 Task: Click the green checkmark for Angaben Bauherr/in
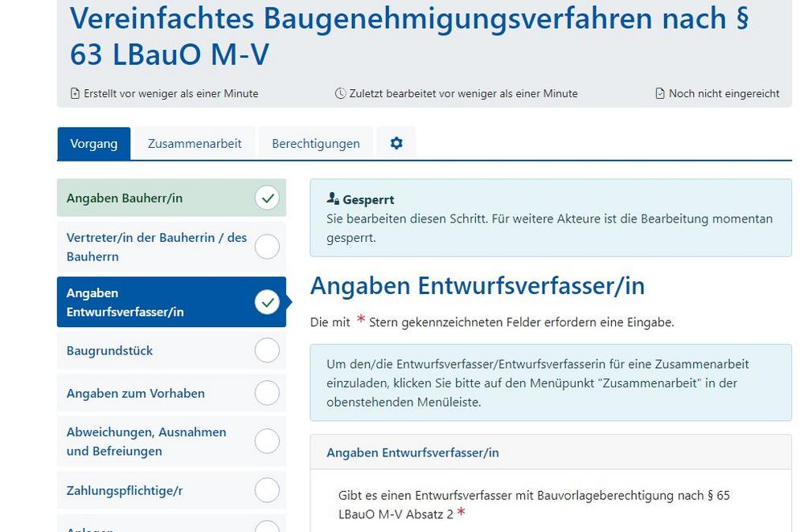267,198
